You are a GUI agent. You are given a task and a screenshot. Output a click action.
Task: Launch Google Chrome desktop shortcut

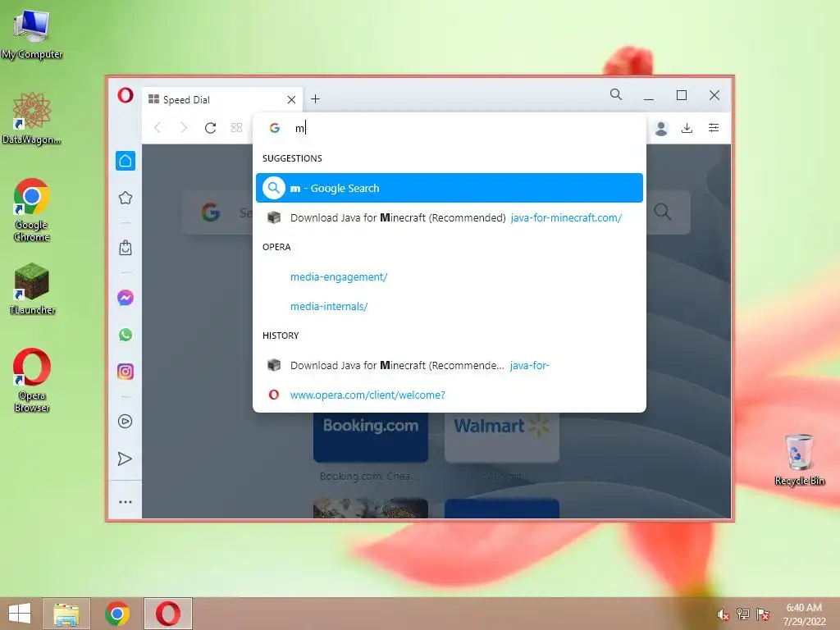(32, 210)
